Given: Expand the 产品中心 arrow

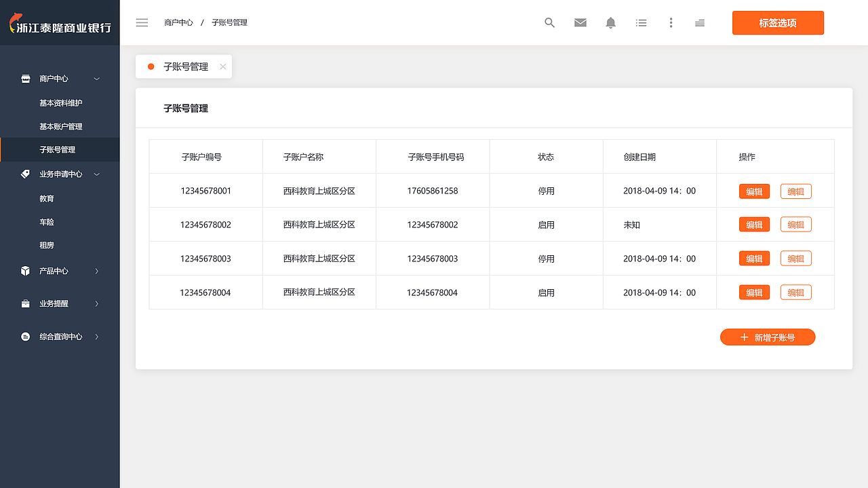Looking at the screenshot, I should point(96,271).
